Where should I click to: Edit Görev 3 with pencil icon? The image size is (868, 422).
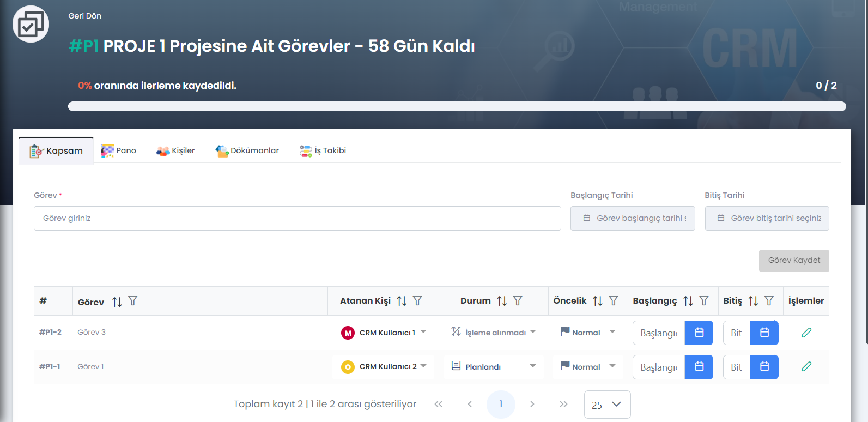pyautogui.click(x=806, y=333)
